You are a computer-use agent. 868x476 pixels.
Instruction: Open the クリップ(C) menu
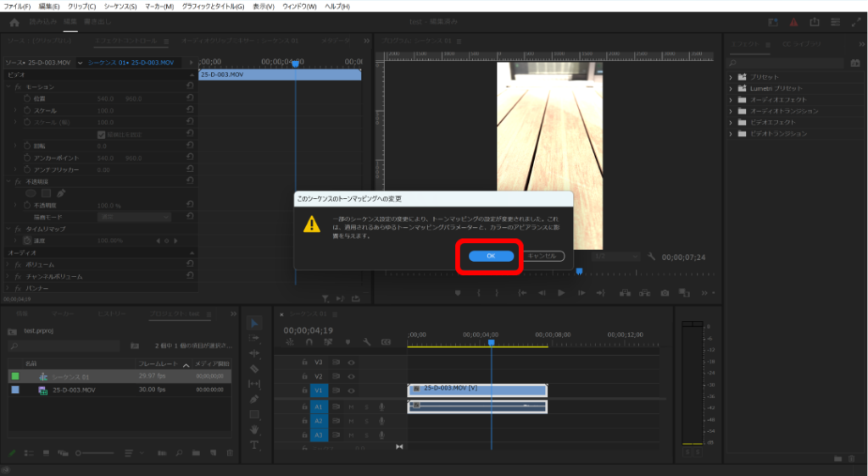tap(81, 6)
